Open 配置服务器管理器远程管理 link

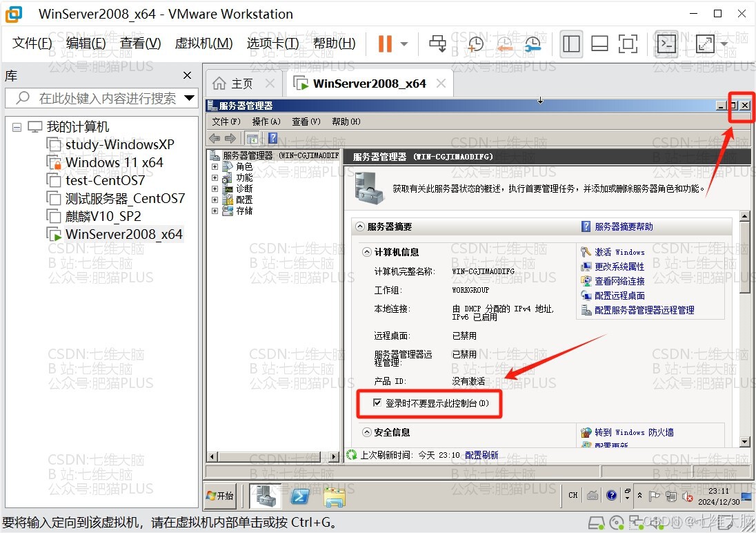[644, 310]
